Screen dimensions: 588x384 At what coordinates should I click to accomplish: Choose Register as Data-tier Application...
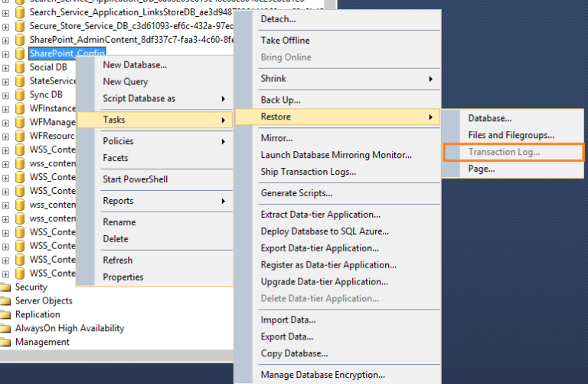coord(338,265)
